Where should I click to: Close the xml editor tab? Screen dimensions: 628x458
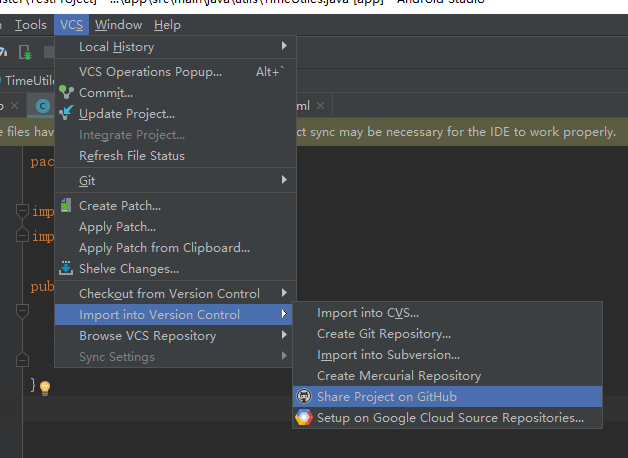coord(320,105)
